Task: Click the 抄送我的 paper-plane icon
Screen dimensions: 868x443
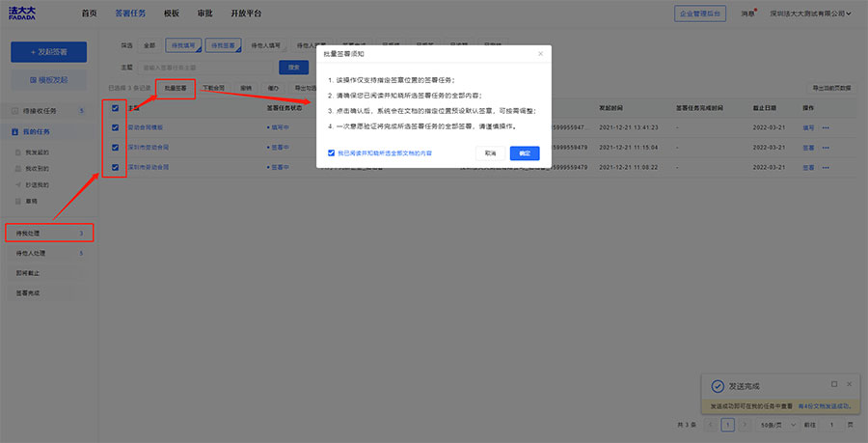Action: pyautogui.click(x=18, y=185)
